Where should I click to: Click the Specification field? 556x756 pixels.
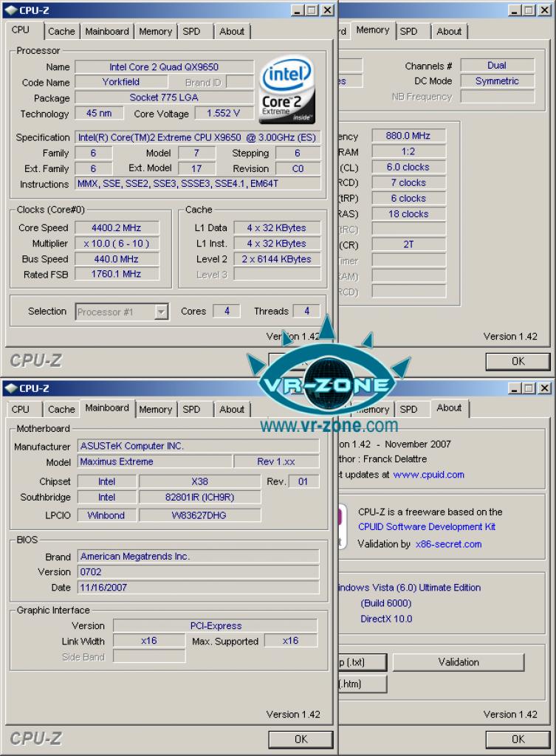tap(197, 137)
